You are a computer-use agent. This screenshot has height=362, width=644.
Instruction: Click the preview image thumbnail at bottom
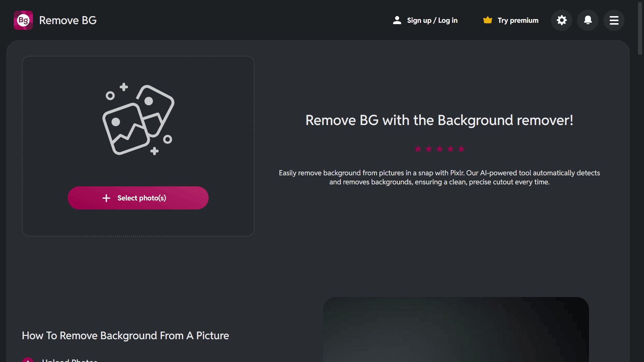pos(455,329)
